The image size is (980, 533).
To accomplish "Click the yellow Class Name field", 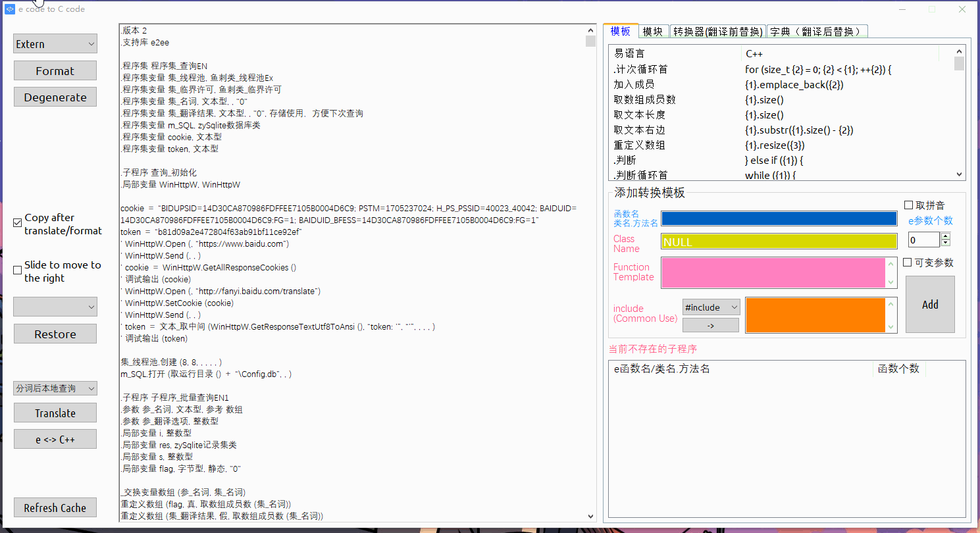I will 779,242.
